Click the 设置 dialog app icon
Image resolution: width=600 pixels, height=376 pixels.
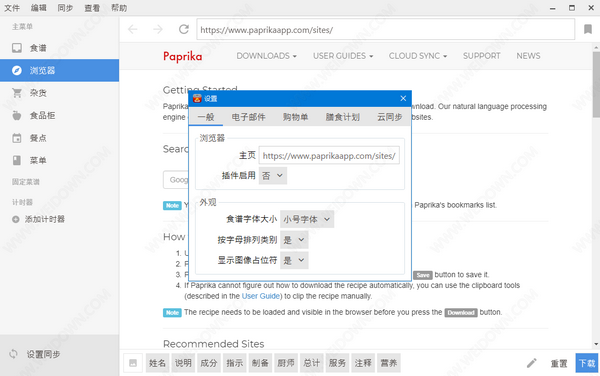pyautogui.click(x=197, y=99)
